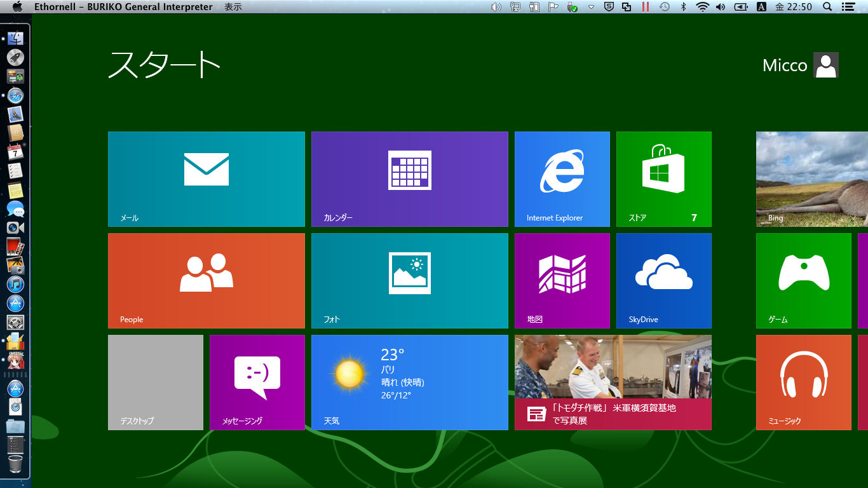This screenshot has height=488, width=868.
Task: Open the ミュージック (Music) tile
Action: pos(804,383)
